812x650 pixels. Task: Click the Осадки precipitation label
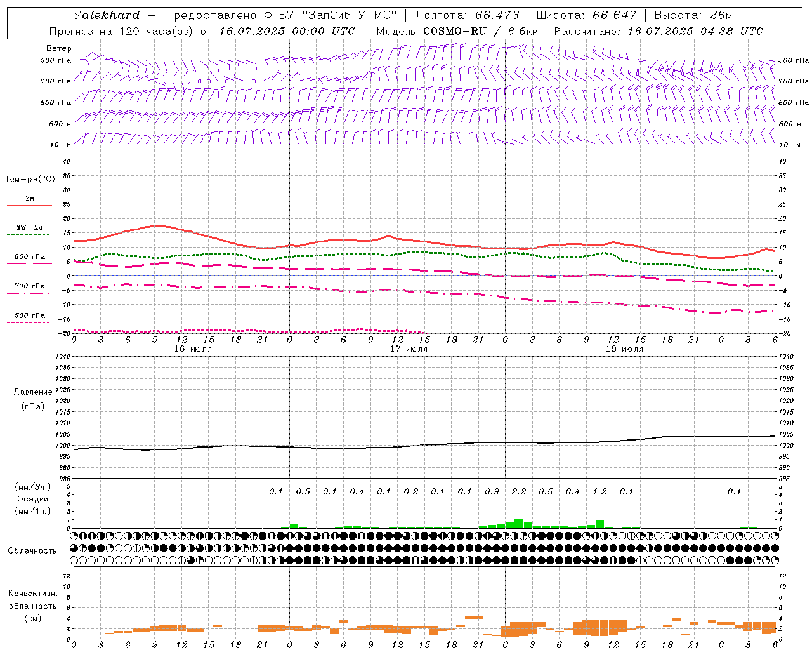click(33, 499)
